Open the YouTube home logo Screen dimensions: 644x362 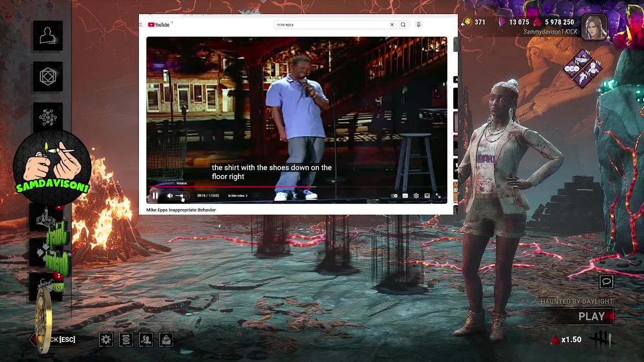[x=159, y=25]
